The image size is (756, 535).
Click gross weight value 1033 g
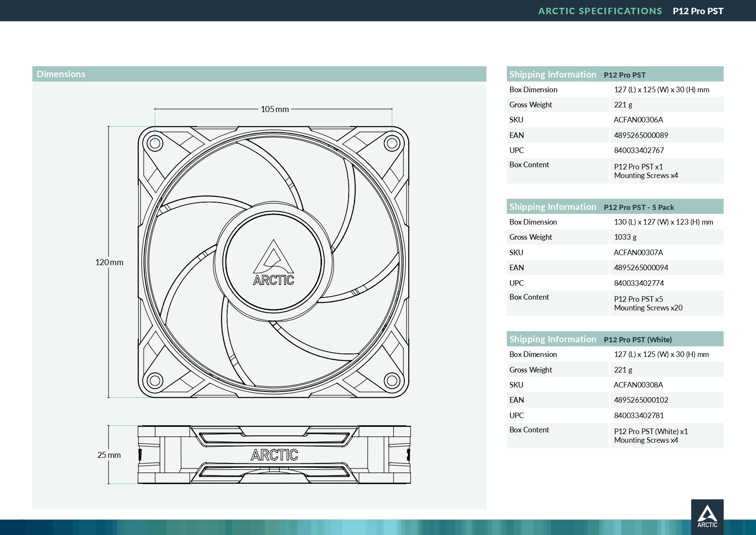tap(625, 237)
